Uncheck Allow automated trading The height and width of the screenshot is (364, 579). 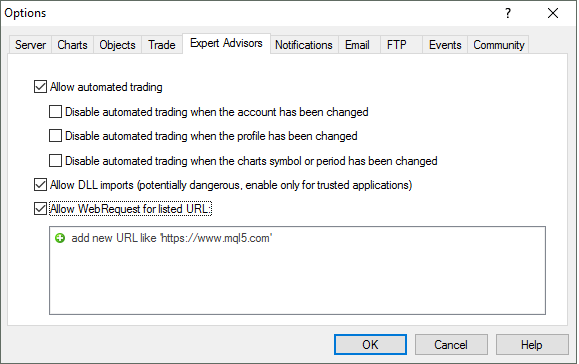40,87
